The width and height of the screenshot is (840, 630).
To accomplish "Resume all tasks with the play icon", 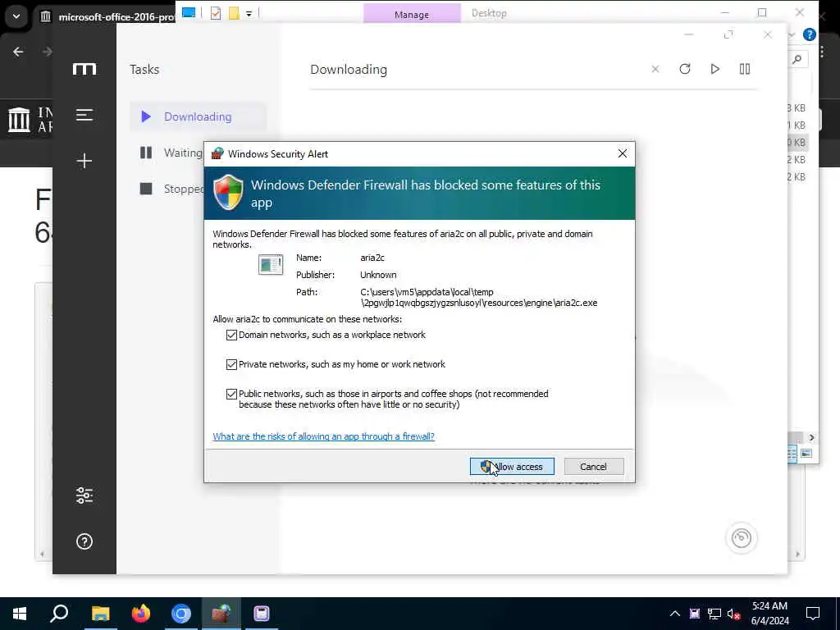I will pos(714,69).
